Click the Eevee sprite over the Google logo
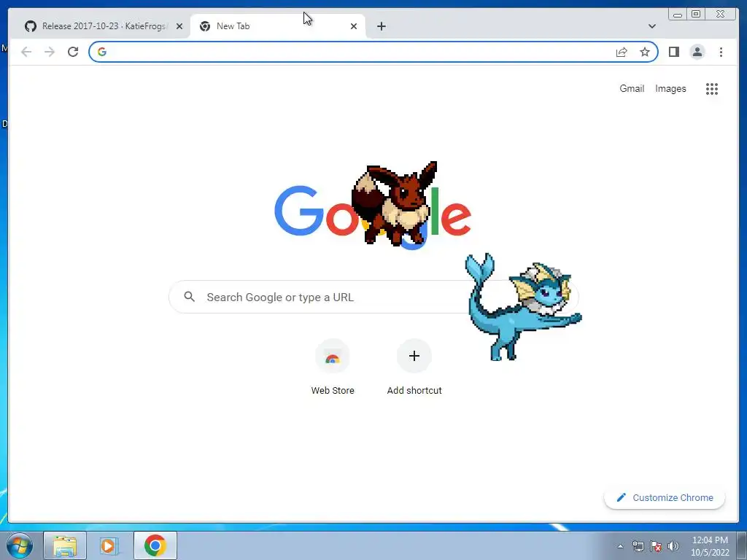Screen dimensions: 747x560 point(395,203)
